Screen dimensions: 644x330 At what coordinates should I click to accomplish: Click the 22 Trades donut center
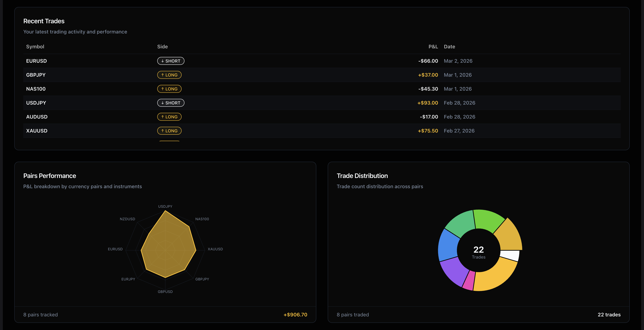[478, 252]
